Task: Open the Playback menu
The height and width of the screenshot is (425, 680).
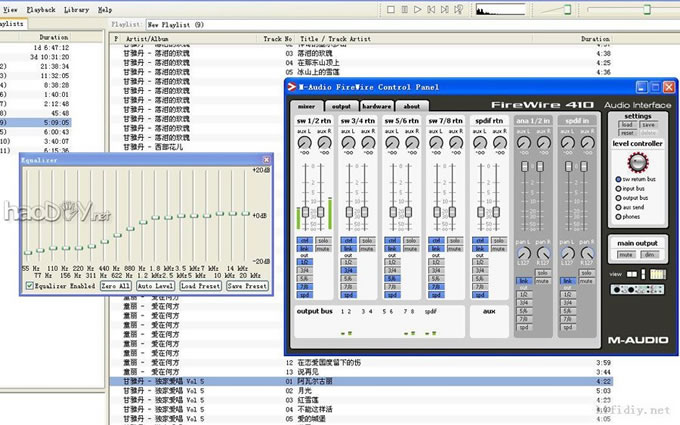Action: [42, 8]
